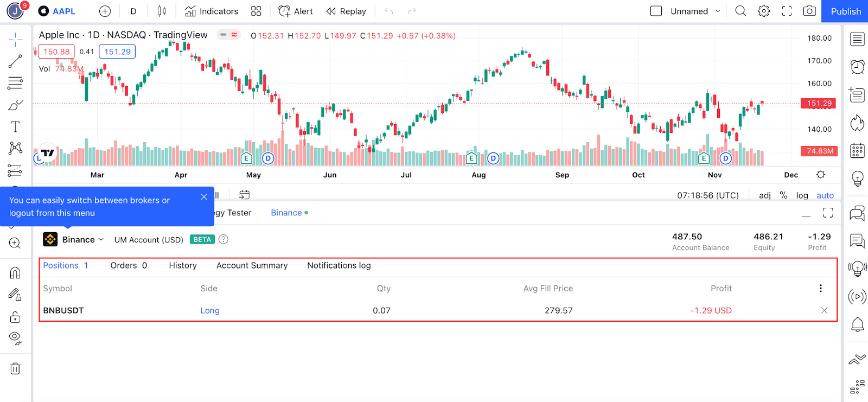Image resolution: width=868 pixels, height=402 pixels.
Task: Open the Indicators dialog
Action: [212, 11]
